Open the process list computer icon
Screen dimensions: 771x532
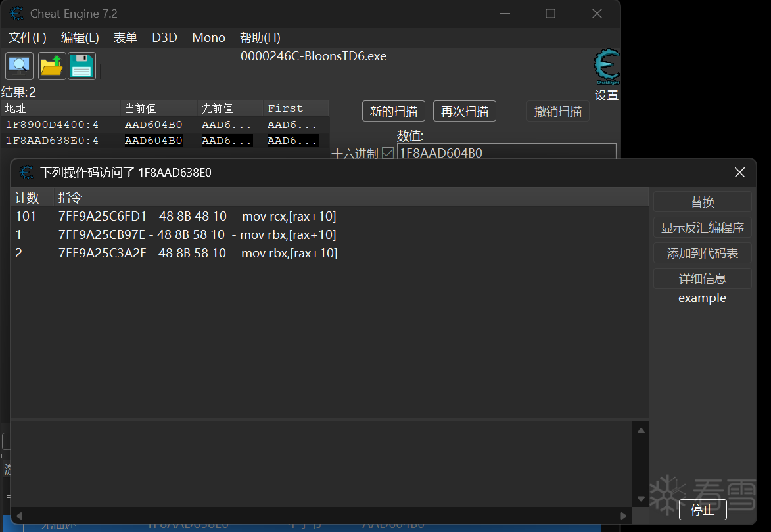point(19,66)
